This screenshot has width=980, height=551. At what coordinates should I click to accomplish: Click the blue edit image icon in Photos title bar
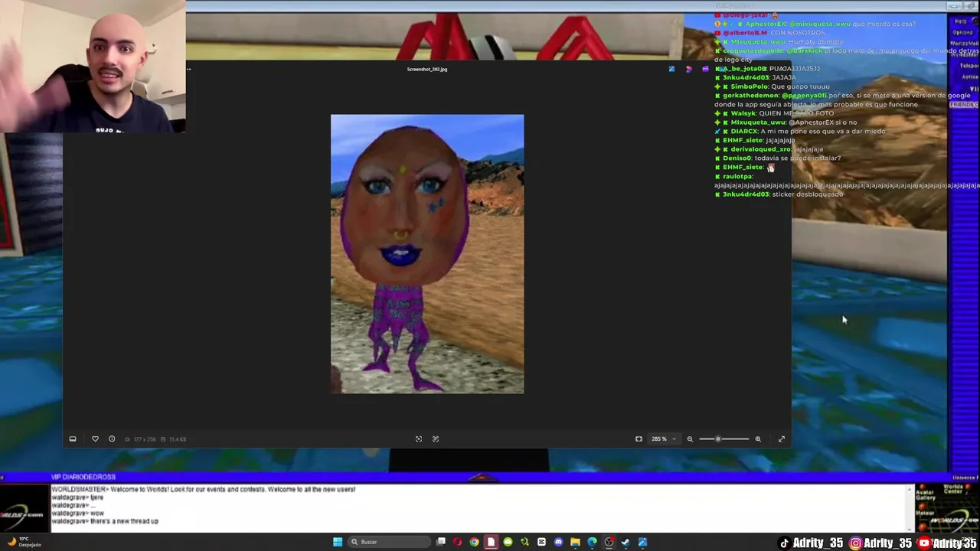pyautogui.click(x=671, y=69)
